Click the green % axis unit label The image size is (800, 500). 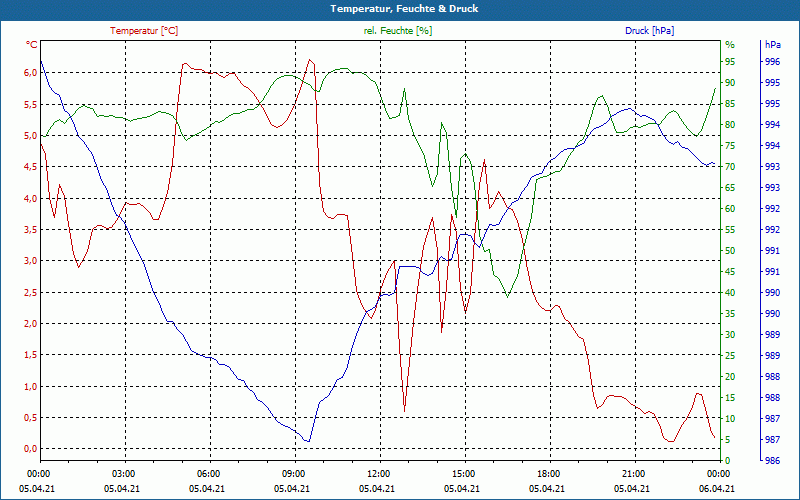tap(730, 45)
